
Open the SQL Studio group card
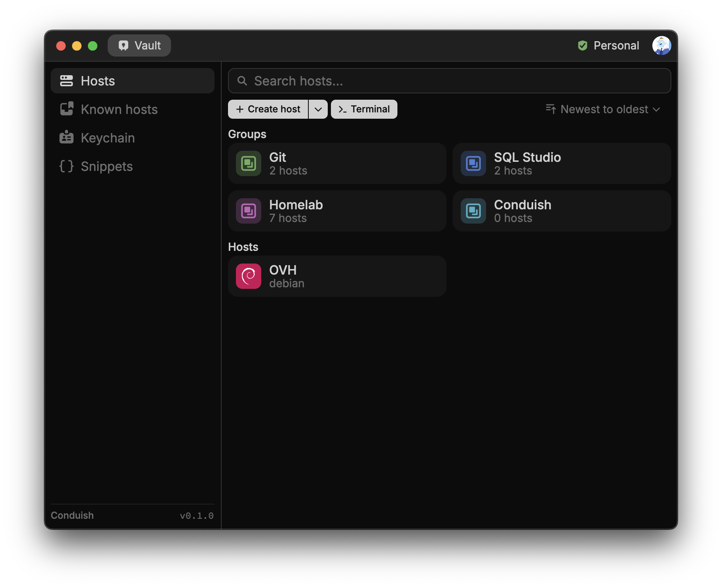coord(562,163)
